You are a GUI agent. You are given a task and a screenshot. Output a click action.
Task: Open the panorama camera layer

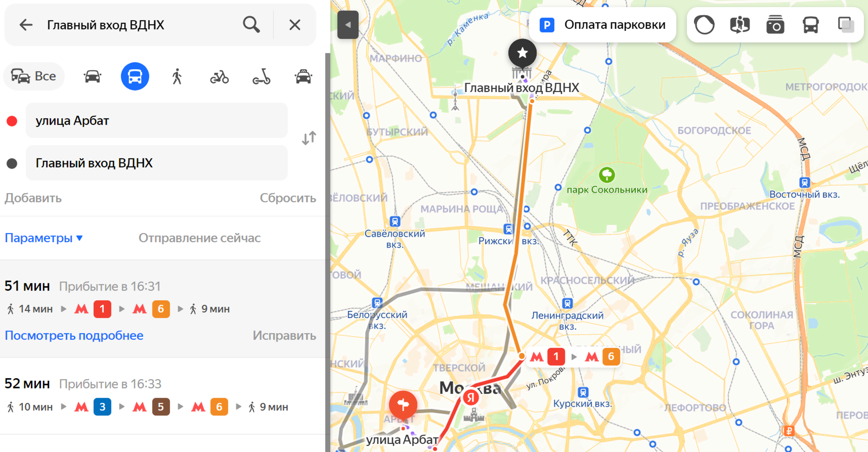pos(775,25)
